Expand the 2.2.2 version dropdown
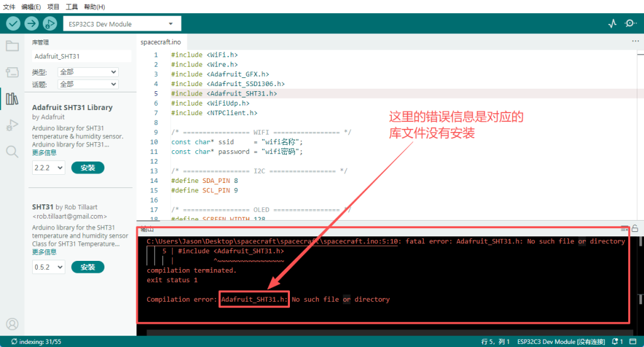The height and width of the screenshot is (347, 644). (48, 168)
